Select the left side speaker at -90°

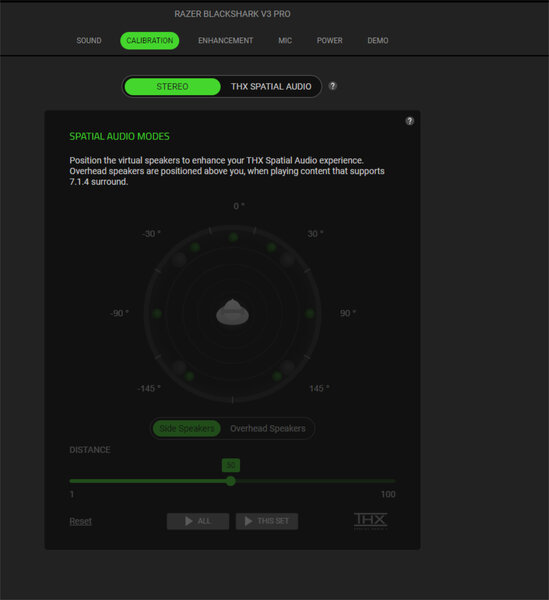click(157, 314)
